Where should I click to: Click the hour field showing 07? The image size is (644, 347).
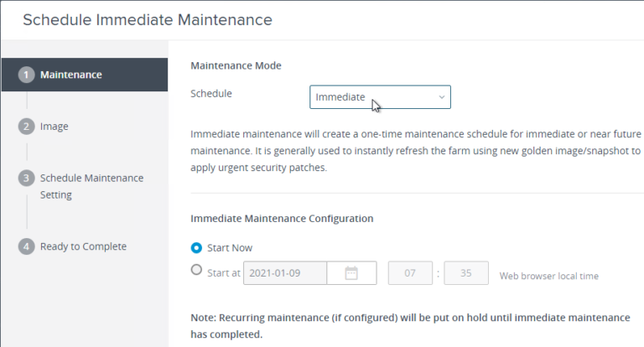(410, 272)
